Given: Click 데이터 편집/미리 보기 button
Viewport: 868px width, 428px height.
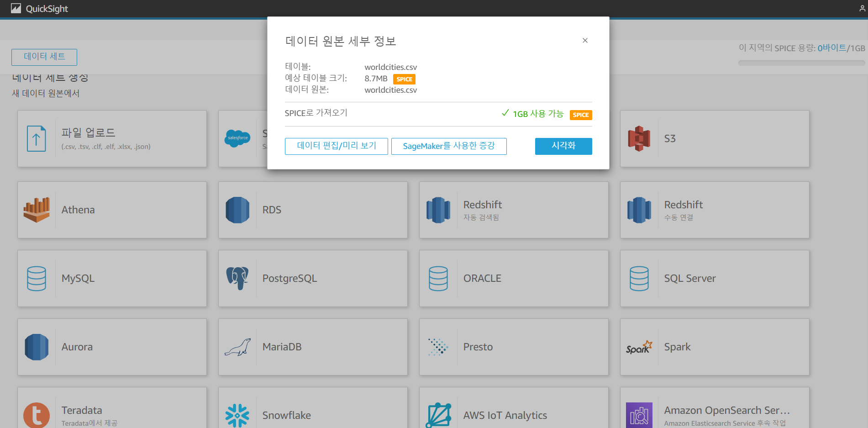Looking at the screenshot, I should (337, 146).
